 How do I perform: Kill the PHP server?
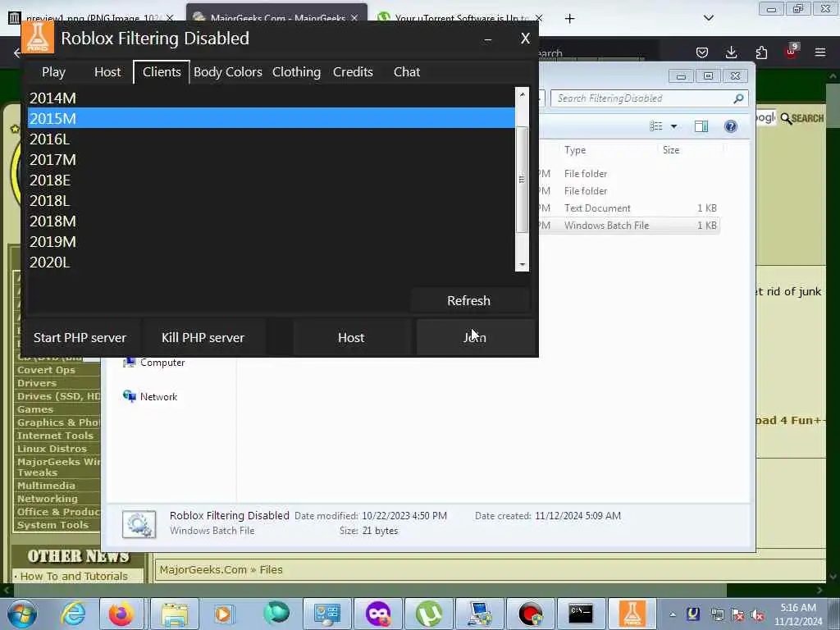pos(203,337)
